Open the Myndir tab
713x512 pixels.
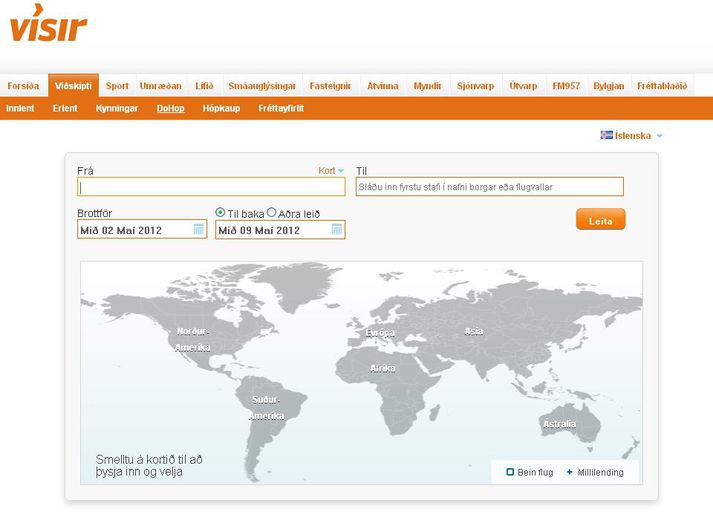point(427,85)
